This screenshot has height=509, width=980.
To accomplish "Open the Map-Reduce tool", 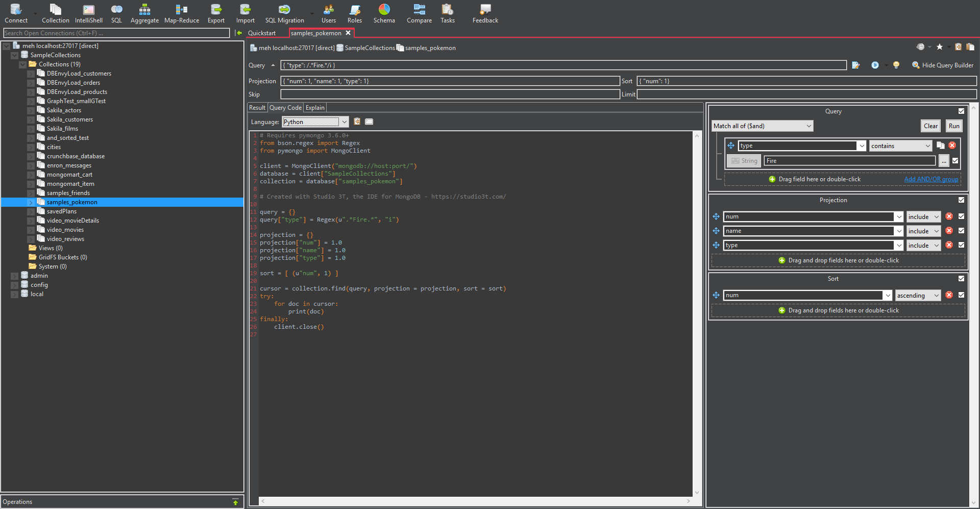I will pyautogui.click(x=181, y=14).
